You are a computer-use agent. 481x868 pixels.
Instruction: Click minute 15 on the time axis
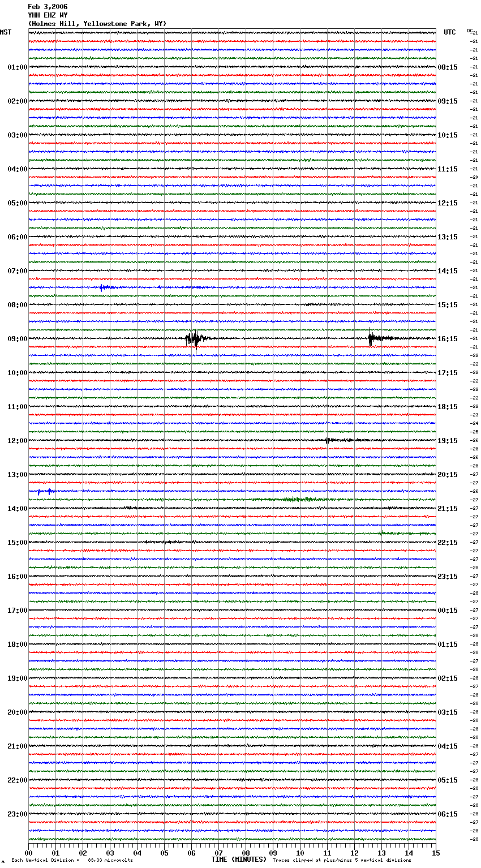click(x=436, y=853)
